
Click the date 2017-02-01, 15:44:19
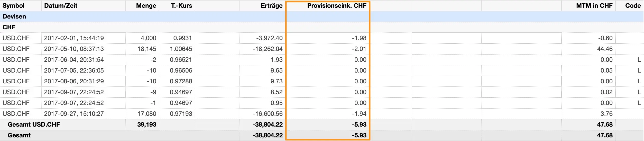[x=74, y=38]
